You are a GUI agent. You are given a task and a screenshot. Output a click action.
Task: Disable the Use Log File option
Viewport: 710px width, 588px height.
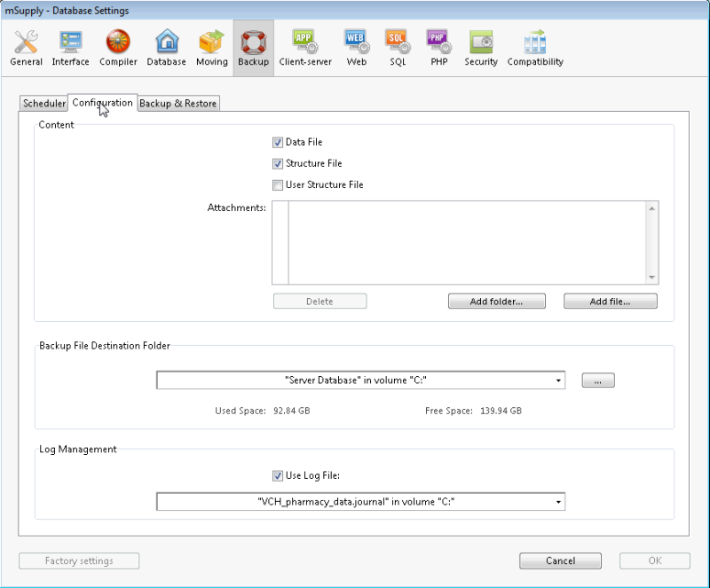pyautogui.click(x=278, y=475)
